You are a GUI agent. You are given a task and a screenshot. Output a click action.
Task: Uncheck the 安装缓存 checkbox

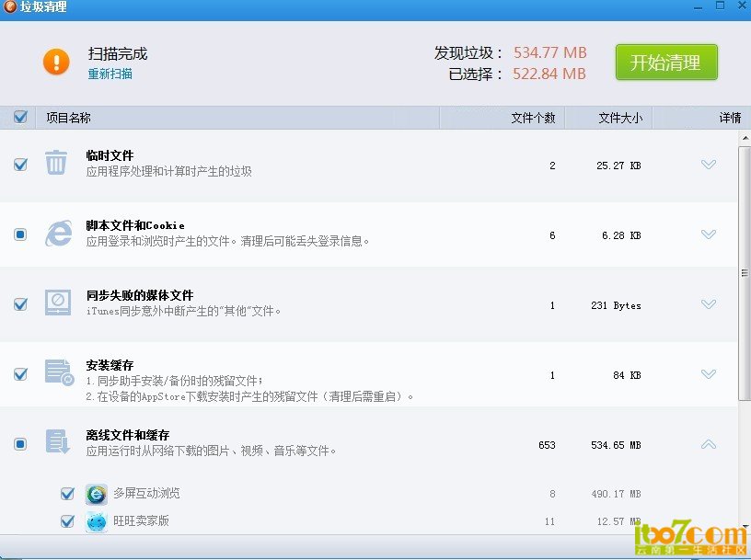click(20, 374)
